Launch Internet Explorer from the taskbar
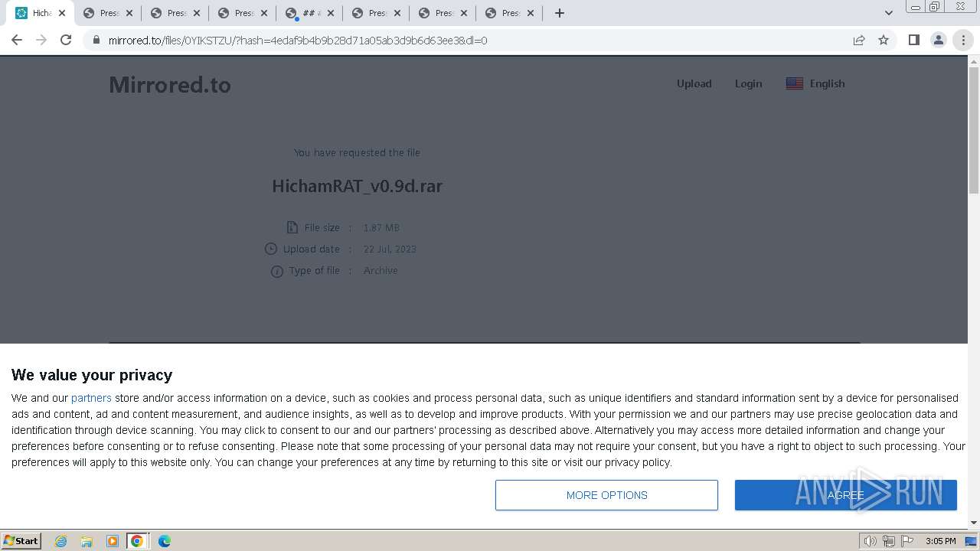This screenshot has height=551, width=980. pos(60,541)
